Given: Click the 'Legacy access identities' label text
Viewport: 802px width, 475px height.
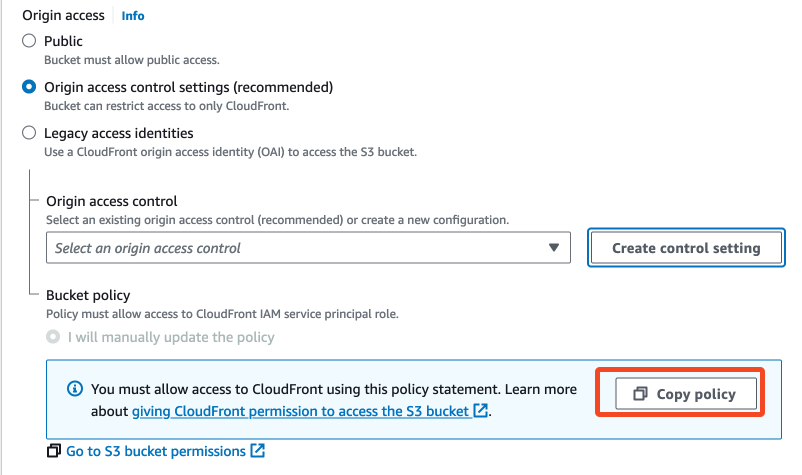Looking at the screenshot, I should [x=119, y=133].
